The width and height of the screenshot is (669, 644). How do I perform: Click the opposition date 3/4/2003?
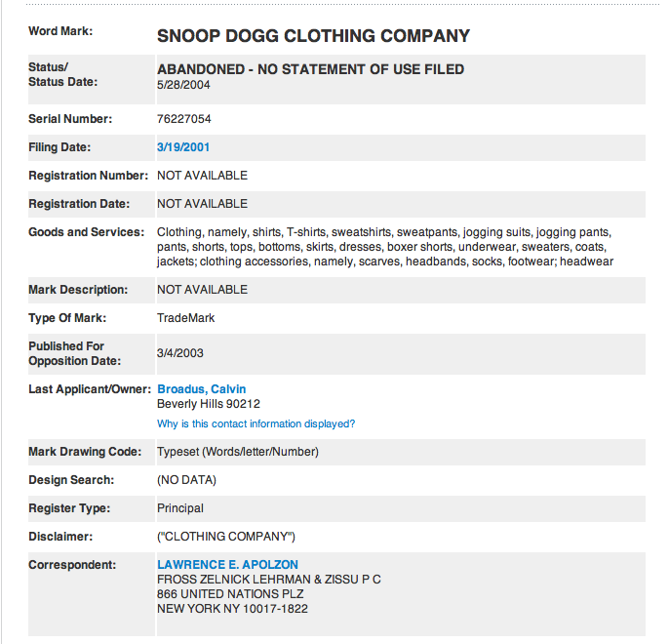click(180, 353)
